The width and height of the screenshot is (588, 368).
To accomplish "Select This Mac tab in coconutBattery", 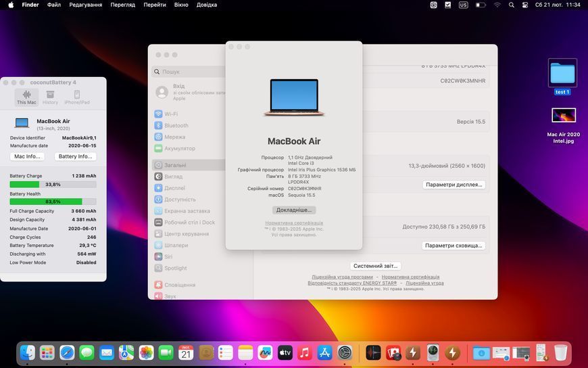I will [x=26, y=97].
